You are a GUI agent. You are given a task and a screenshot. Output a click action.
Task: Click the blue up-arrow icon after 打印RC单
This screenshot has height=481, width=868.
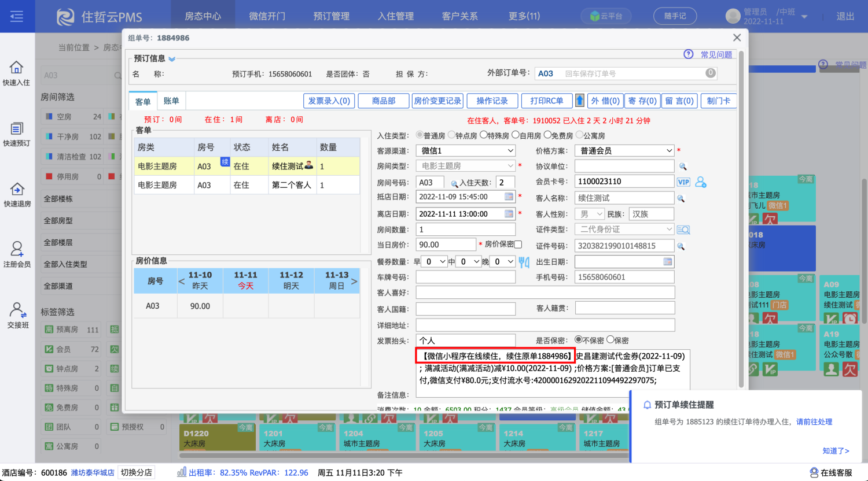click(579, 101)
